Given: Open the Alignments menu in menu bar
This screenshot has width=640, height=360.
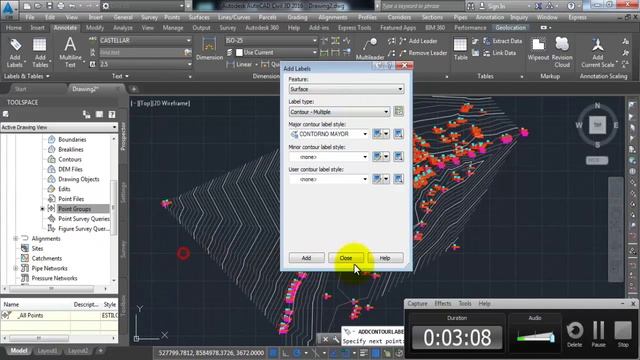Looking at the screenshot, I should (x=333, y=18).
